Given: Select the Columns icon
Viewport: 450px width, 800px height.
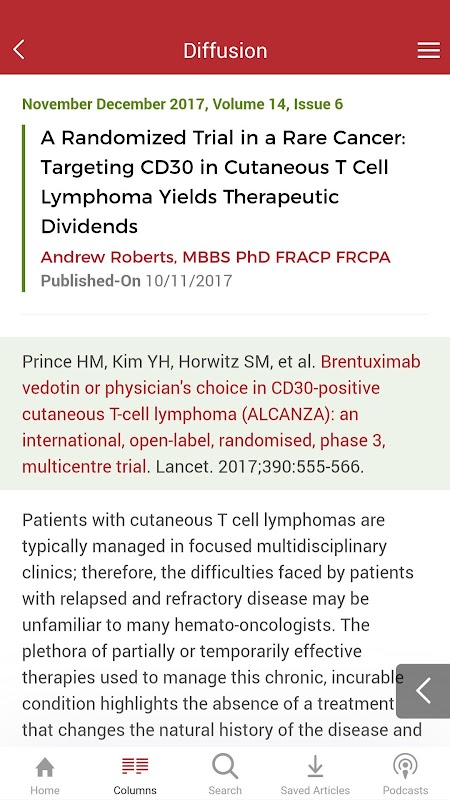Looking at the screenshot, I should (x=135, y=766).
